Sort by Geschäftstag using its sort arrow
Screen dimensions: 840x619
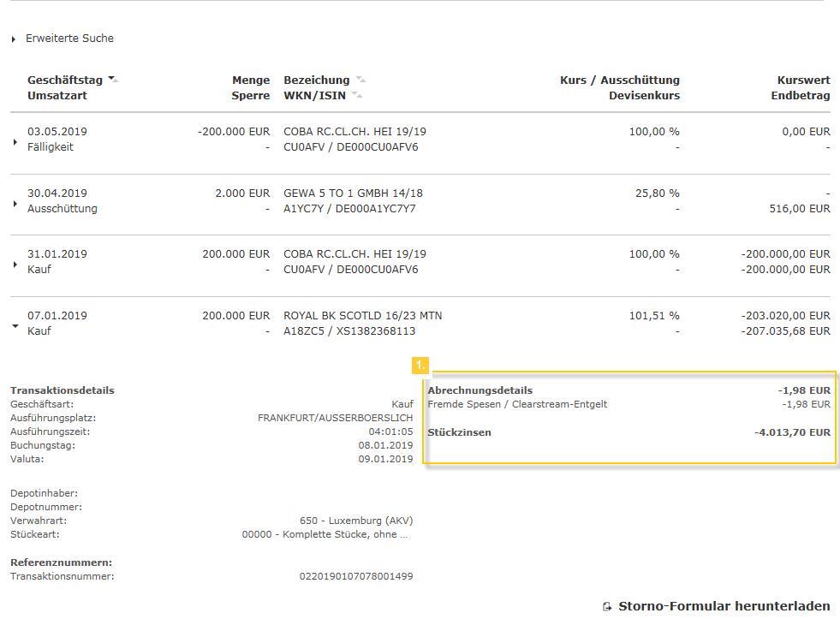pos(114,80)
